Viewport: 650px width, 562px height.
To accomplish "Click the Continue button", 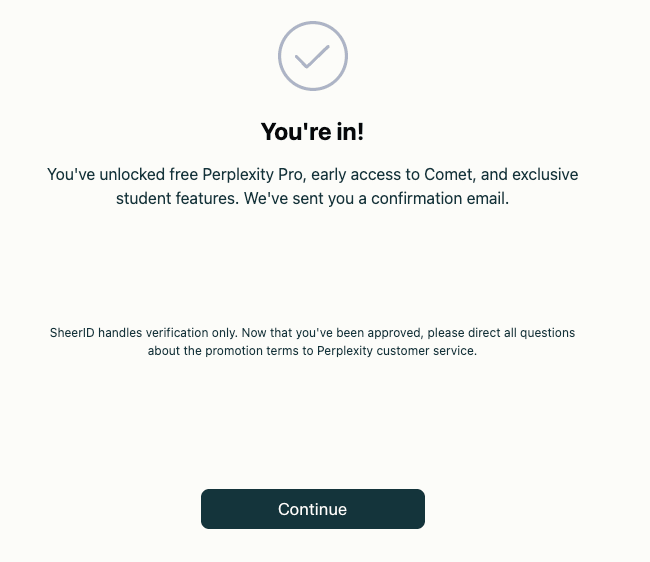I will (312, 509).
